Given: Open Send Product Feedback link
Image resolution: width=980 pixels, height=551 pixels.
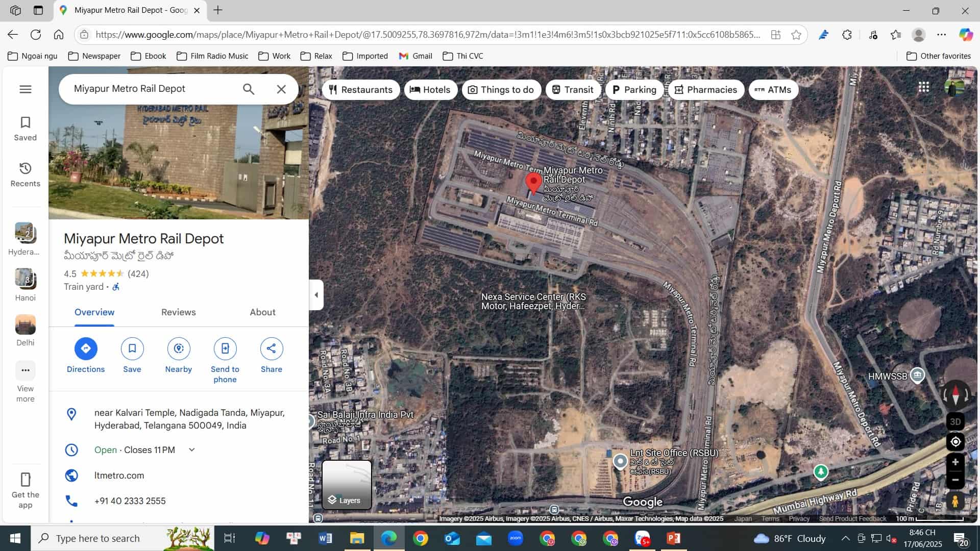Looking at the screenshot, I should coord(852,518).
